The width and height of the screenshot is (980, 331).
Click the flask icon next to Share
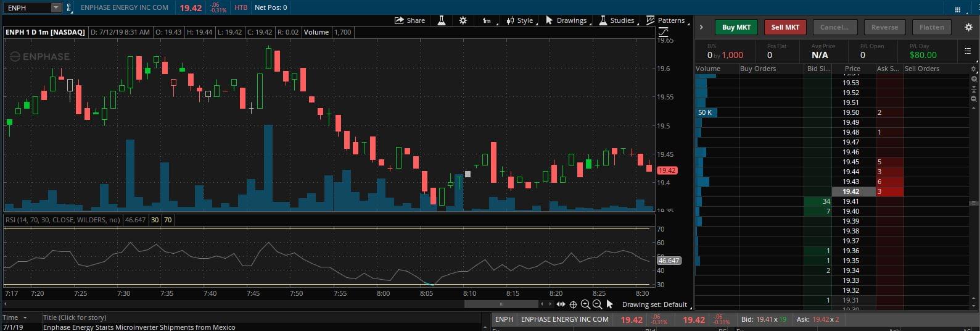[x=442, y=20]
